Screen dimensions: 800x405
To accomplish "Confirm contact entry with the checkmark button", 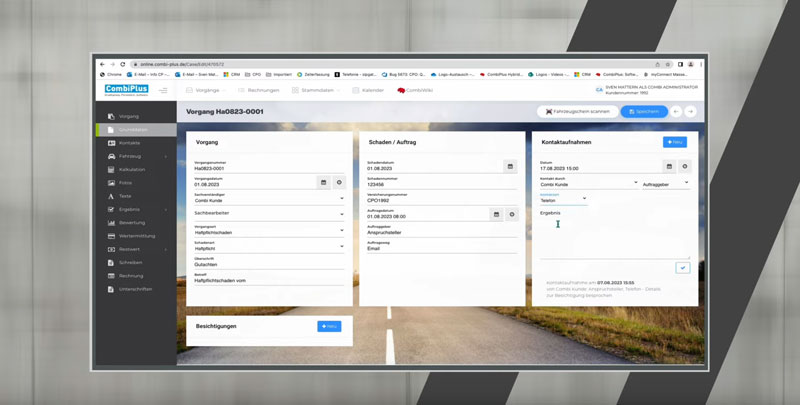I will click(682, 268).
